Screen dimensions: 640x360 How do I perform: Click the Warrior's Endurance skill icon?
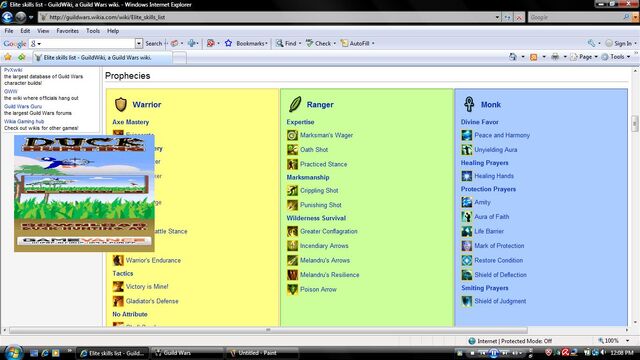click(118, 260)
